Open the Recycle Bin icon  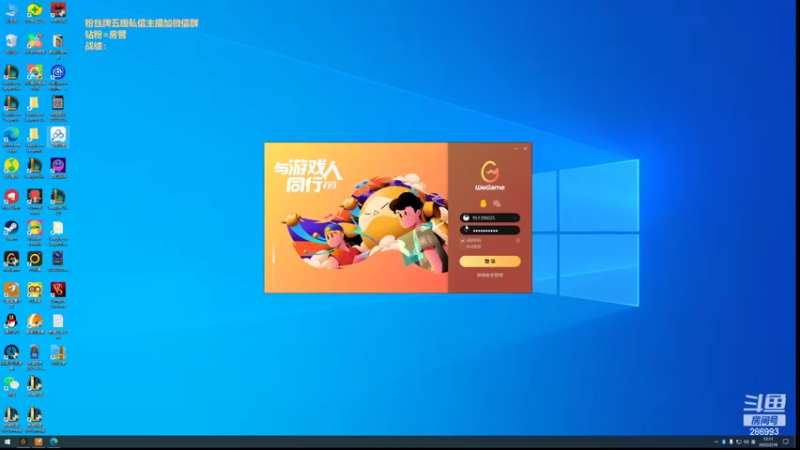(11, 44)
